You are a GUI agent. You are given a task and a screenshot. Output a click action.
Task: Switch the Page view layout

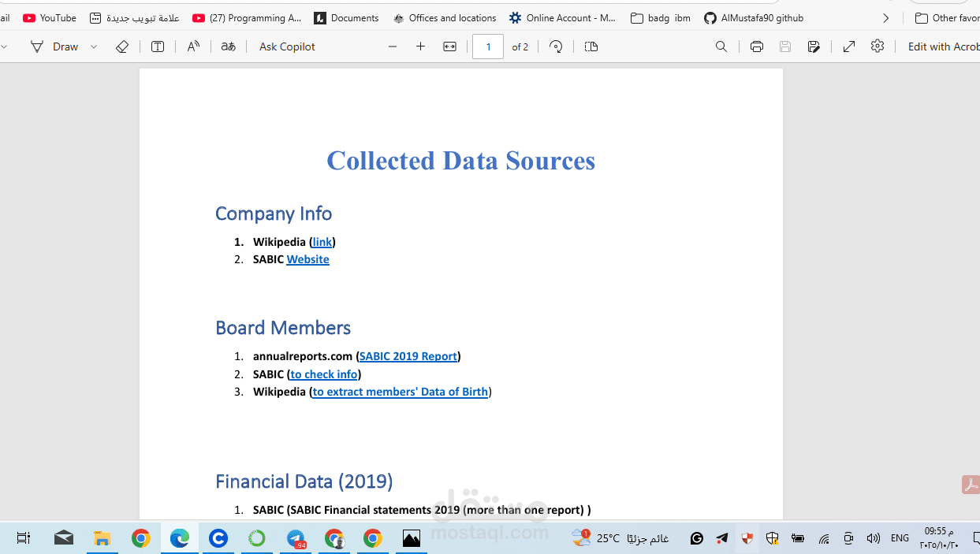[x=591, y=46]
